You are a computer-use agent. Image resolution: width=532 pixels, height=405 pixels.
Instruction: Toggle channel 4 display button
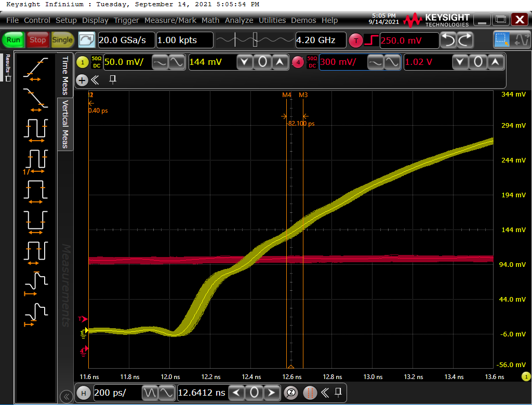coord(298,62)
